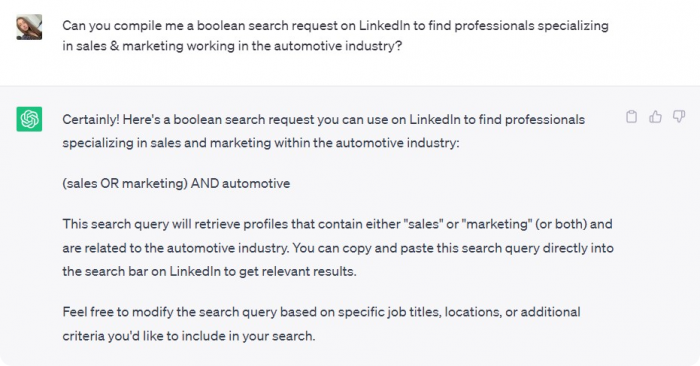Click the "OR" operator in the boolean query
700x366 pixels.
click(x=109, y=183)
